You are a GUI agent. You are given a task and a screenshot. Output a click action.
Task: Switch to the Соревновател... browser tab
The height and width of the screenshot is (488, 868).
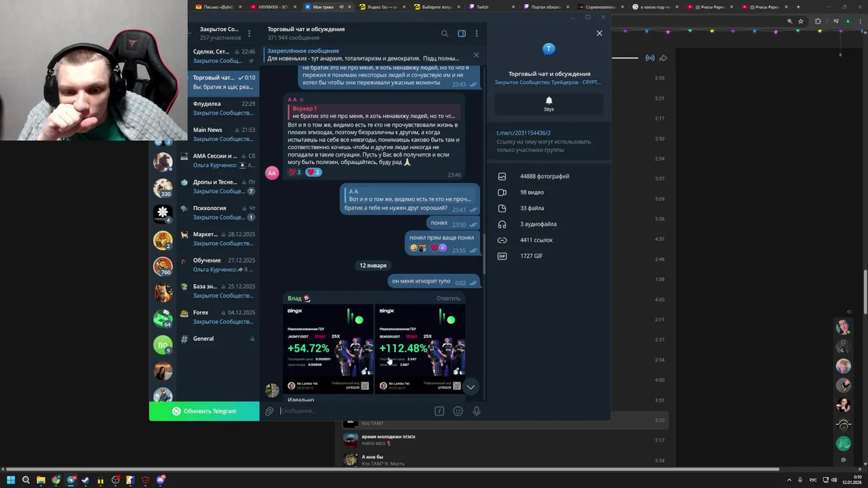[x=603, y=7]
